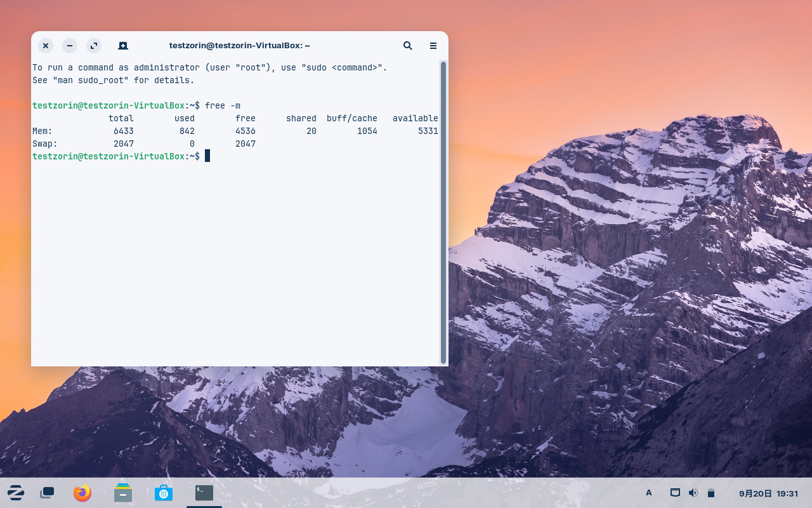Image resolution: width=812 pixels, height=508 pixels.
Task: Open the Files manager from taskbar
Action: click(123, 493)
